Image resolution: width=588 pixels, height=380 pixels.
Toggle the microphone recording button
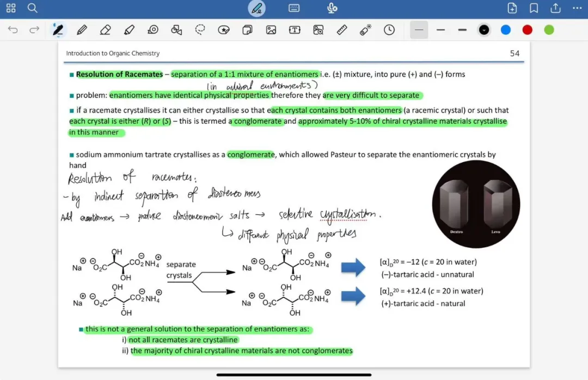(332, 8)
